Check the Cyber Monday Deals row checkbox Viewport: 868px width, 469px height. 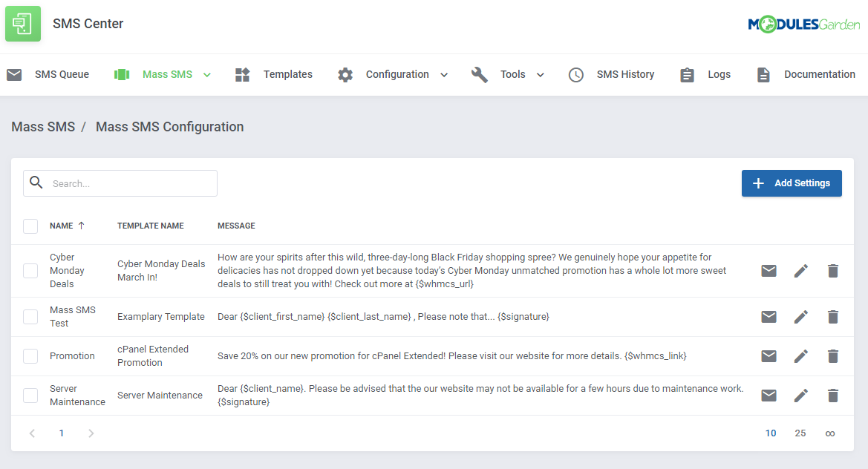tap(30, 271)
